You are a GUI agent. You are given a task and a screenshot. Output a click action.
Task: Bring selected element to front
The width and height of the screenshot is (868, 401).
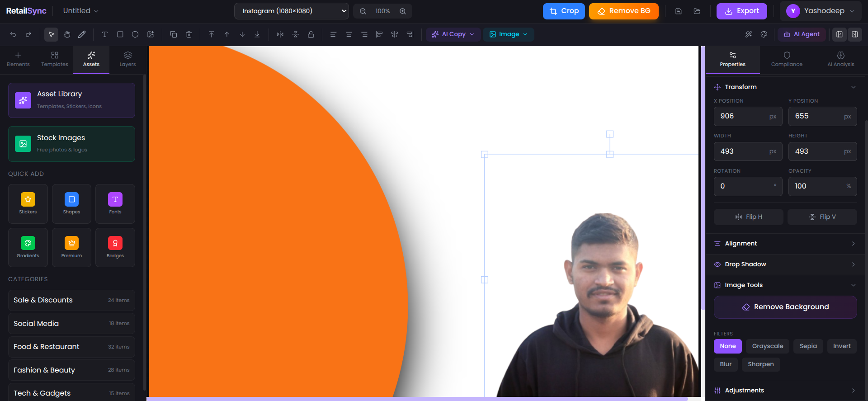[212, 34]
